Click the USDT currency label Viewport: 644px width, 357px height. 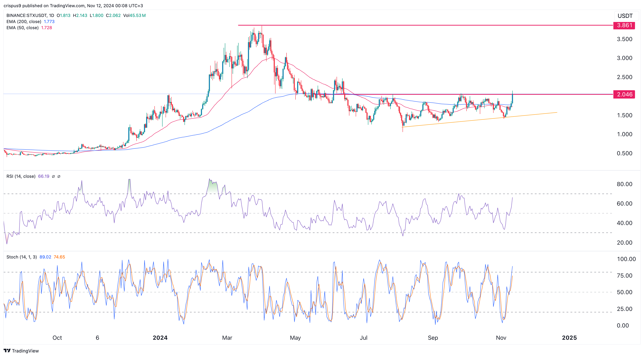[x=625, y=16]
